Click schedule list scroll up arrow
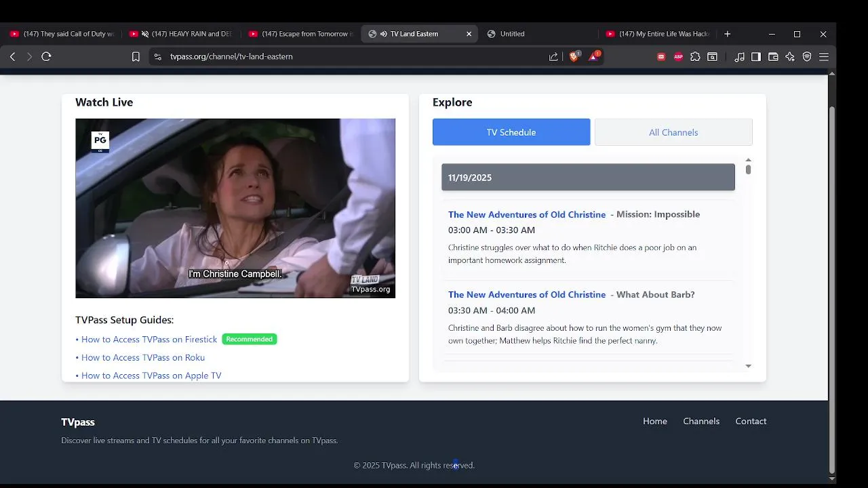The height and width of the screenshot is (488, 868). coord(748,161)
